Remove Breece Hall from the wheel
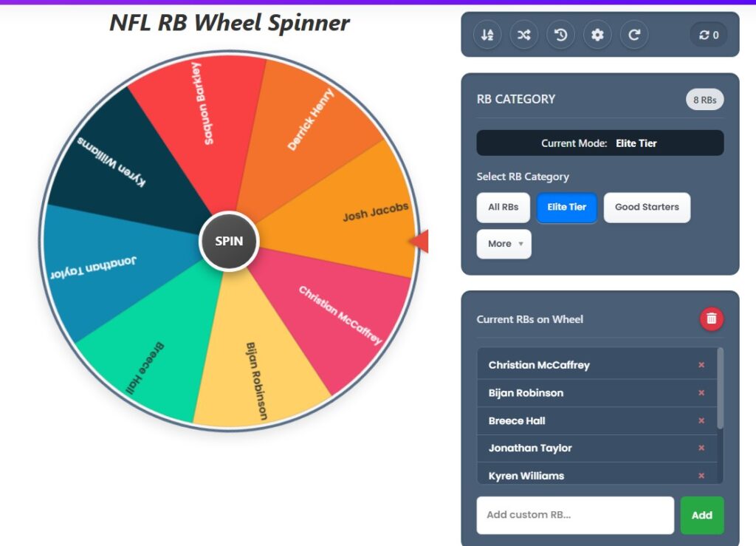 pos(700,420)
